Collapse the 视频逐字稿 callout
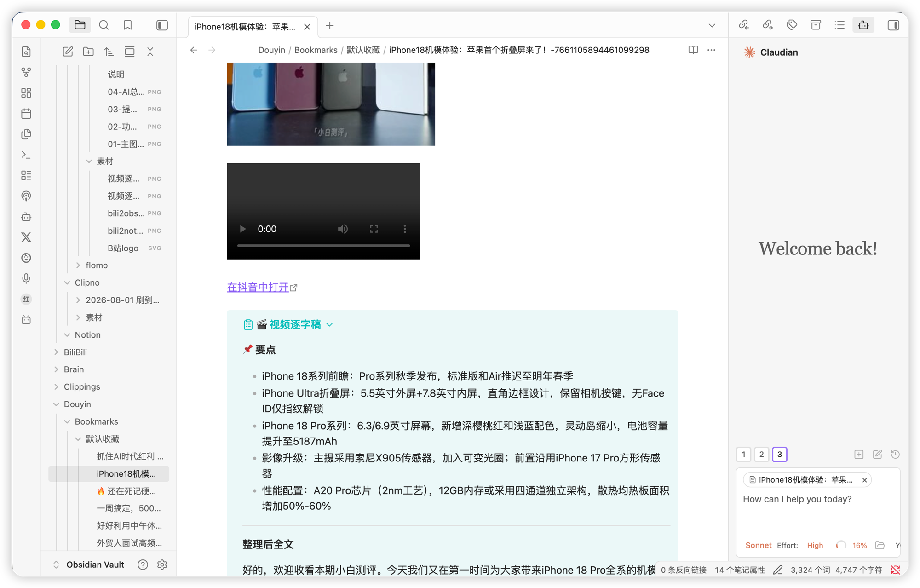 coord(330,325)
